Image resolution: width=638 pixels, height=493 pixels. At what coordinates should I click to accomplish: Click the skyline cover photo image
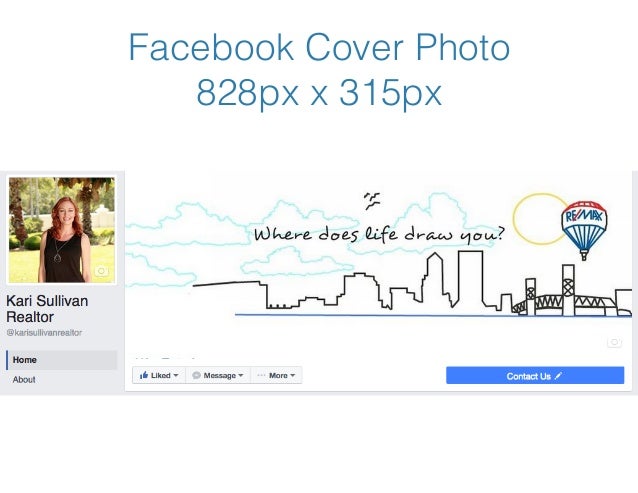point(378,266)
